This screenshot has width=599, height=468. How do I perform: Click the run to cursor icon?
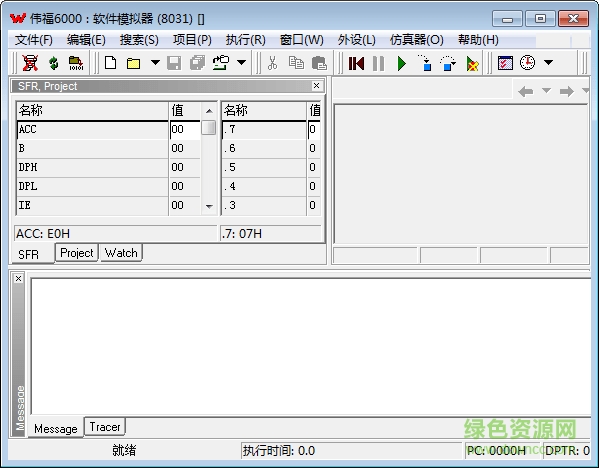pyautogui.click(x=472, y=63)
